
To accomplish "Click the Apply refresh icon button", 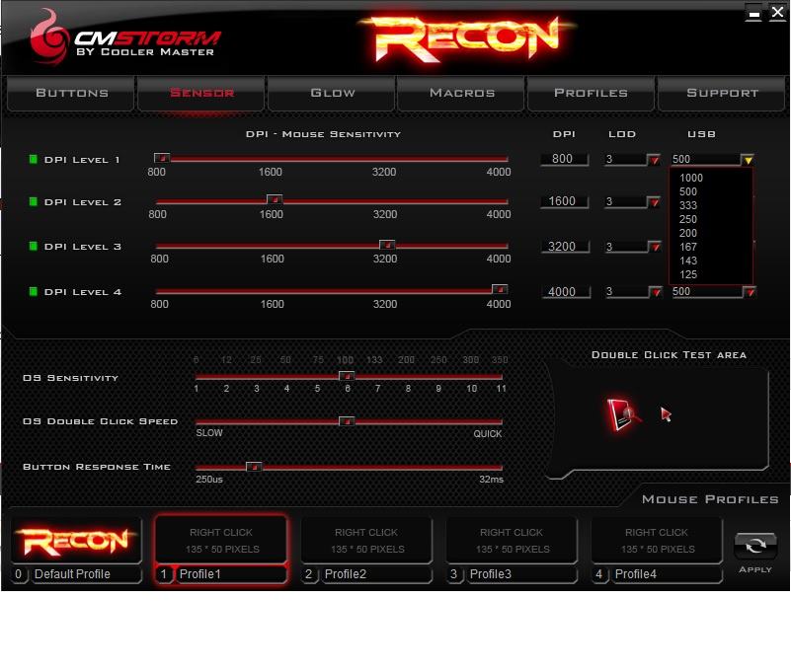I will (x=754, y=546).
